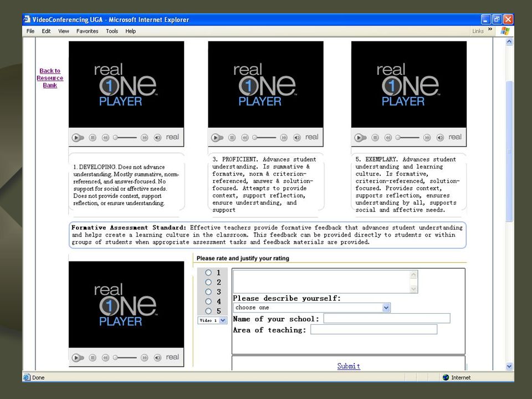Click the real logo in Developing player
The image size is (532, 399).
[172, 137]
